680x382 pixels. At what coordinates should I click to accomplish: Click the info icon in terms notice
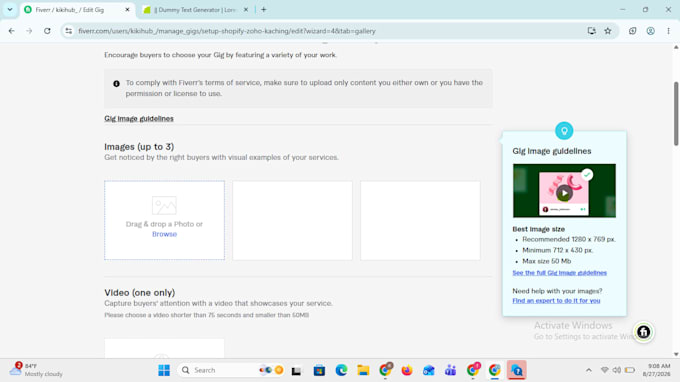tap(116, 84)
